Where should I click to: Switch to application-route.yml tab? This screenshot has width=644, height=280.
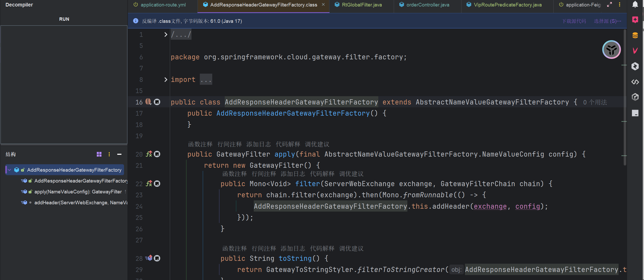163,5
